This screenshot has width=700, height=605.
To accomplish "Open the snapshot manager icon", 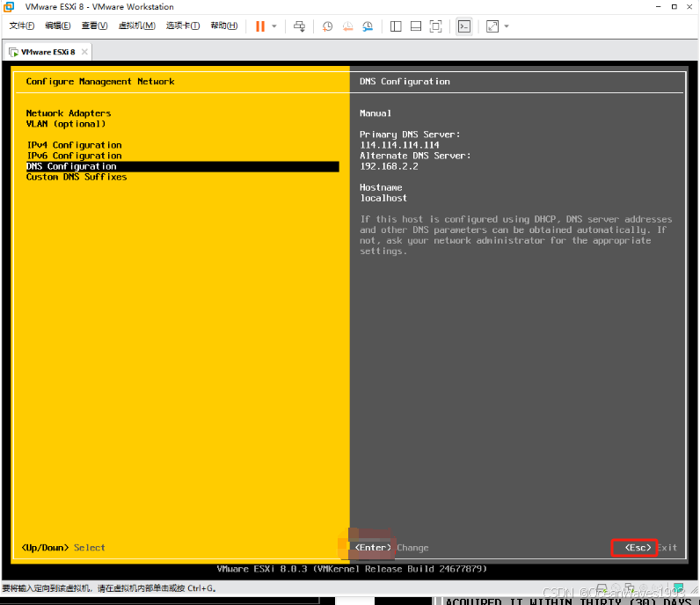I will pyautogui.click(x=368, y=26).
